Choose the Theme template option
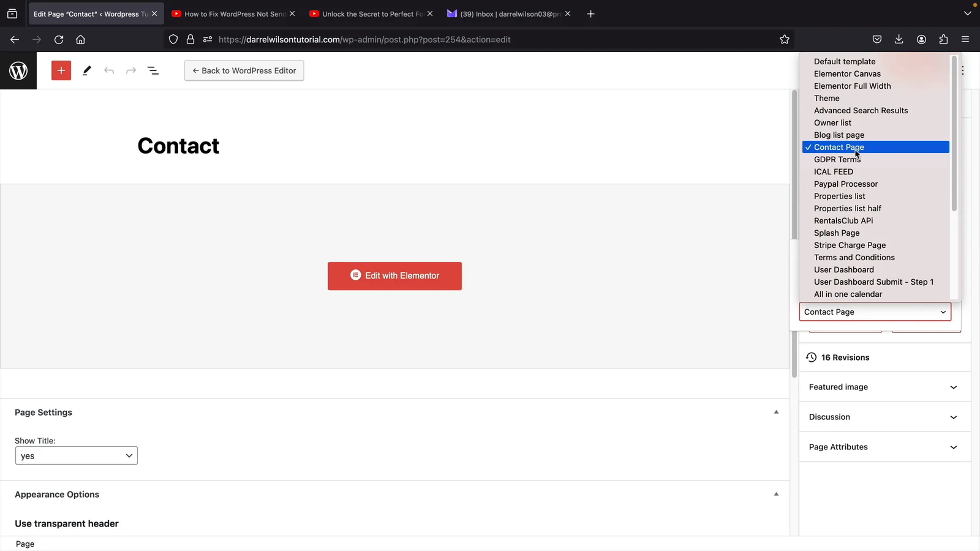980x551 pixels. [875, 98]
